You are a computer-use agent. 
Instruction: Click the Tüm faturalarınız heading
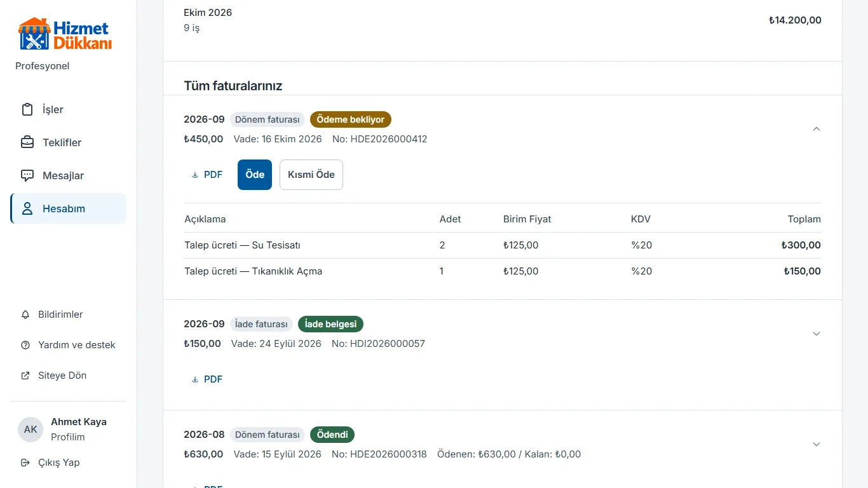(233, 86)
